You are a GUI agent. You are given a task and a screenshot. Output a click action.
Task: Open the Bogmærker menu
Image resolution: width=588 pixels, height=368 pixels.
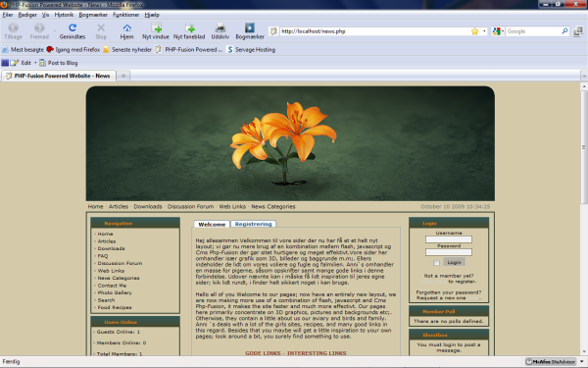[93, 15]
